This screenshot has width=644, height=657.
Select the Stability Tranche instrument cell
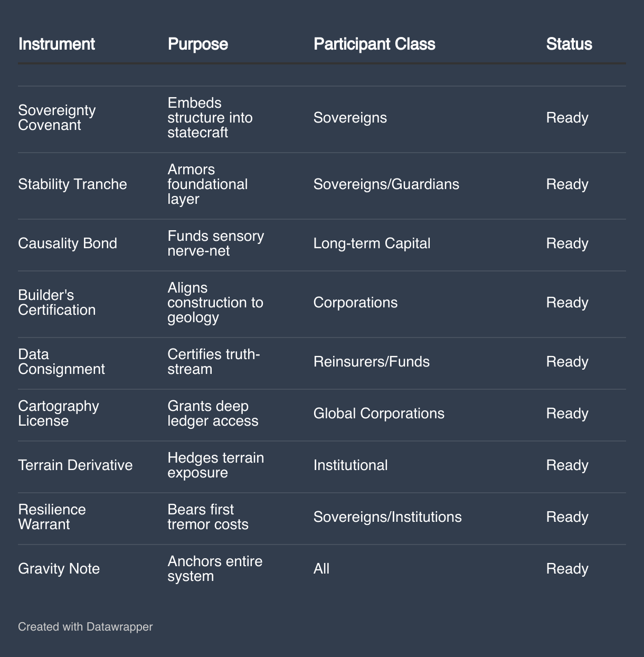[72, 184]
